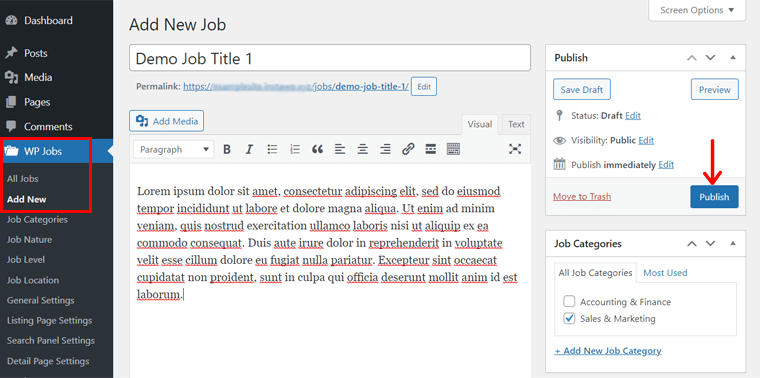Insert a bulleted list

[x=272, y=149]
